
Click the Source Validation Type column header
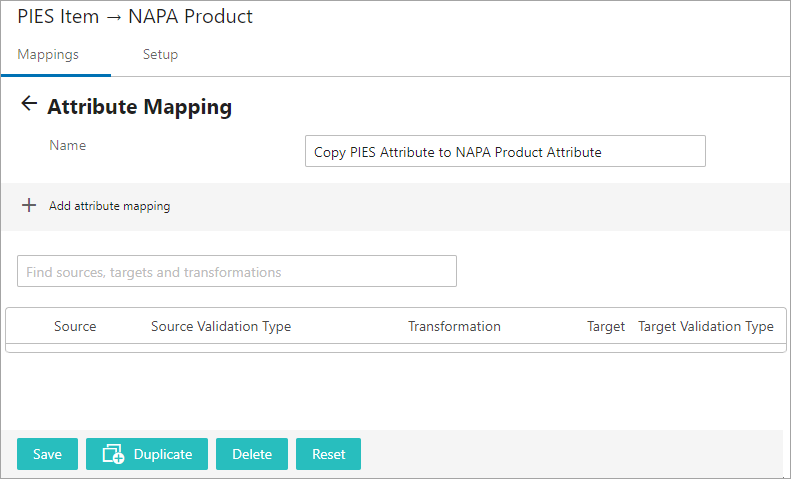(221, 327)
